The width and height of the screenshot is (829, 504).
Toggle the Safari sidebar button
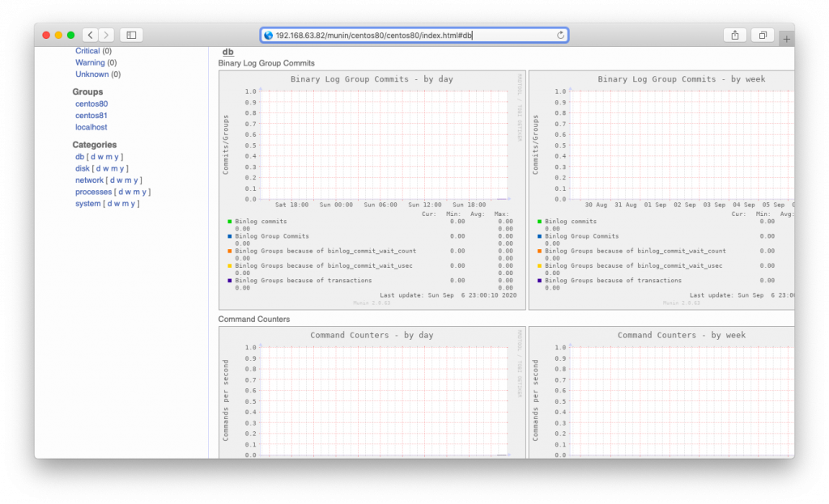coord(131,35)
